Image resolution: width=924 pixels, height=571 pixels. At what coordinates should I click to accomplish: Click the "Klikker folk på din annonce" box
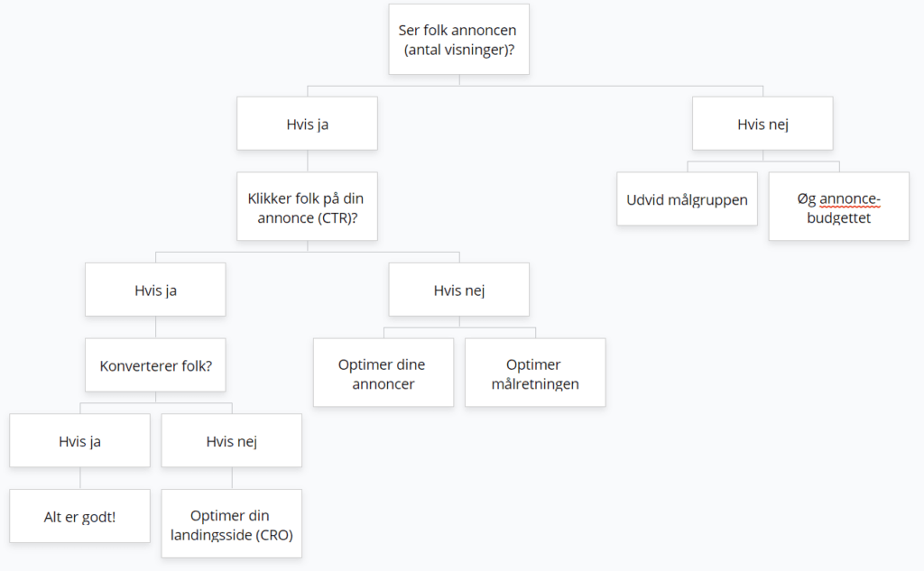click(307, 207)
